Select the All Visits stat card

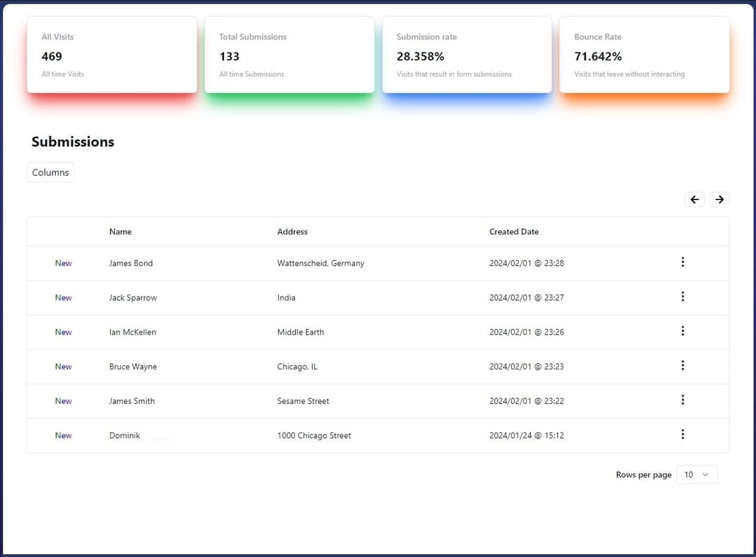pyautogui.click(x=112, y=55)
